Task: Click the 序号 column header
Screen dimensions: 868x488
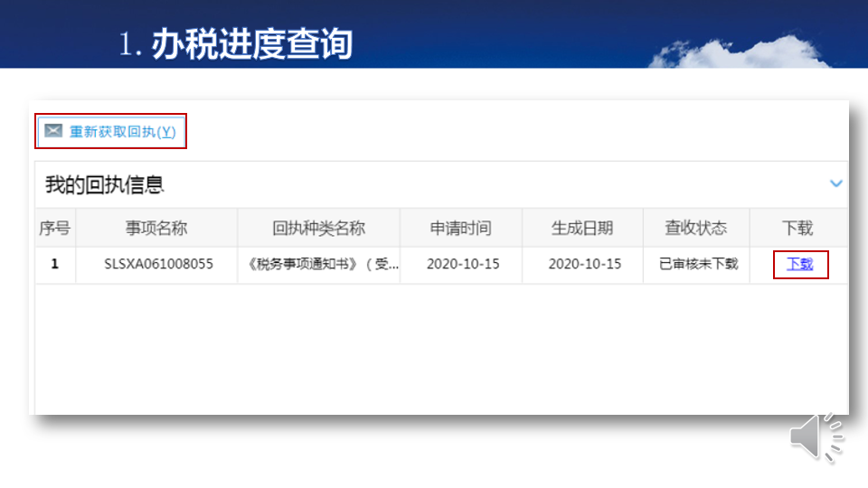Action: (55, 228)
